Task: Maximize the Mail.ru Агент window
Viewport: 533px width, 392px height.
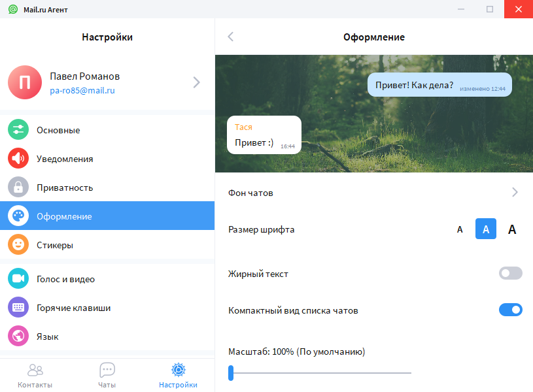Action: [x=489, y=9]
